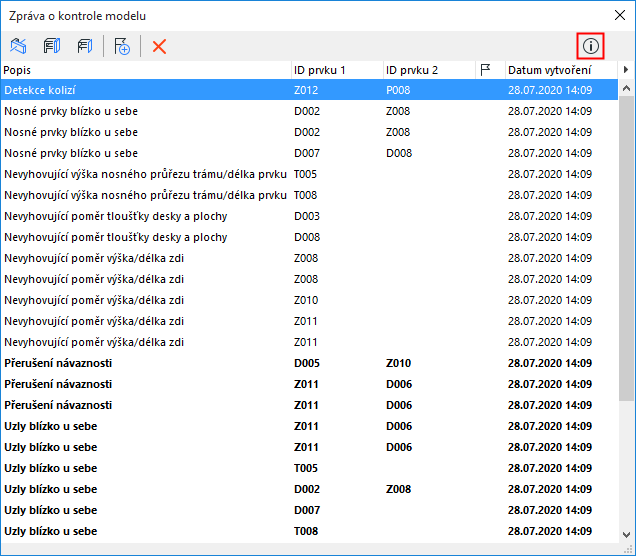Screen dimensions: 636x556
Task: Select Nevyhovující poměr výška/délka zdi row for Z010
Action: point(309,300)
